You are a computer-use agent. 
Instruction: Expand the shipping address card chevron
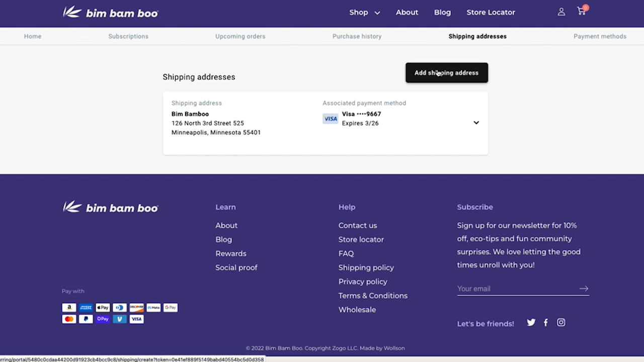476,123
